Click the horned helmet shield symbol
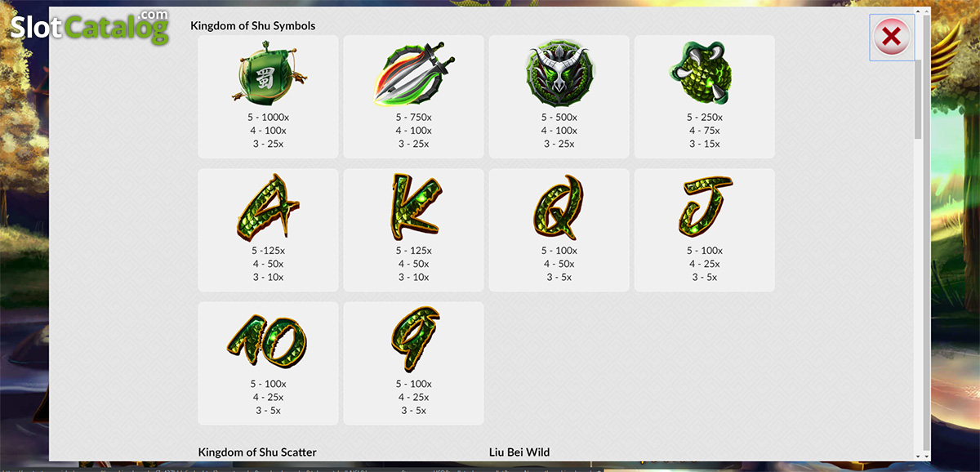Viewport: 980px width, 472px height. (x=559, y=73)
